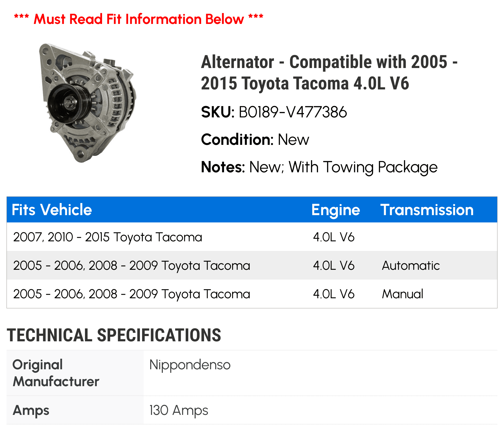Image resolution: width=504 pixels, height=431 pixels.
Task: Click the Fits Vehicle column header
Action: click(x=52, y=210)
